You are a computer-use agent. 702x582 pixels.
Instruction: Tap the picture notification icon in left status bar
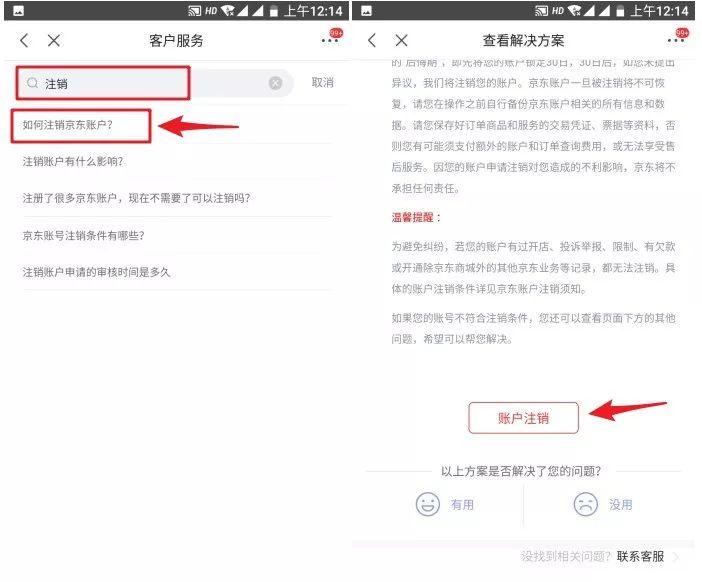click(x=18, y=11)
